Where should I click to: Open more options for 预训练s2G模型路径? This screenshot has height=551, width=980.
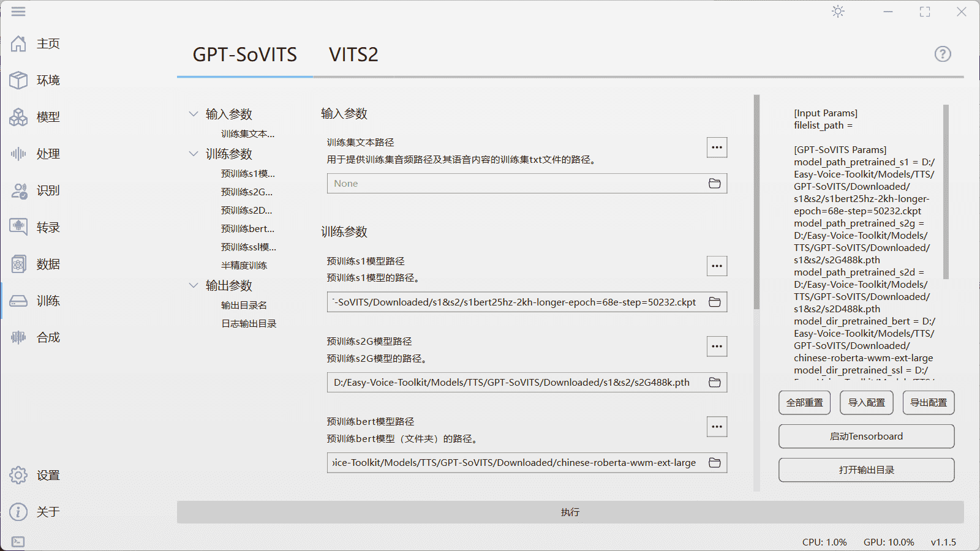717,346
